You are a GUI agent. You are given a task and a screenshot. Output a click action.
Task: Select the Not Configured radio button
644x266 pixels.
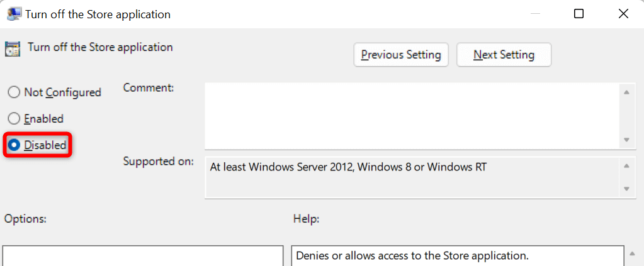coord(14,92)
